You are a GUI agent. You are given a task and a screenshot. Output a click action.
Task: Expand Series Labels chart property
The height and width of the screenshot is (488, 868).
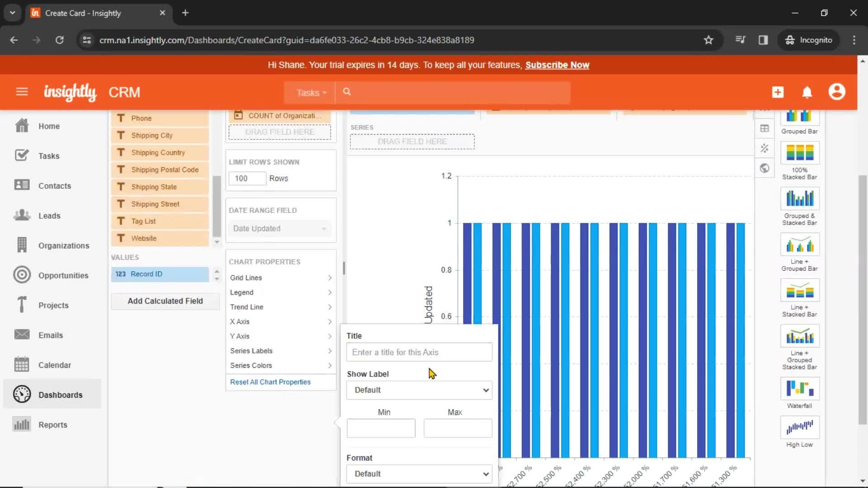point(281,351)
